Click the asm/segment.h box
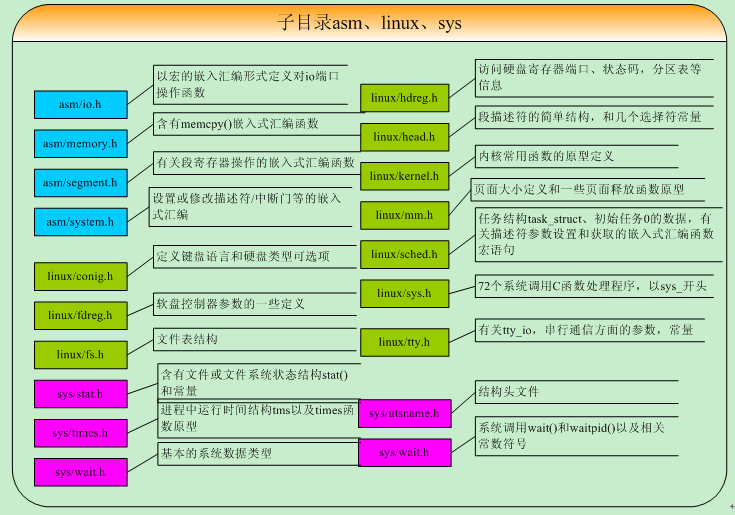 [81, 183]
